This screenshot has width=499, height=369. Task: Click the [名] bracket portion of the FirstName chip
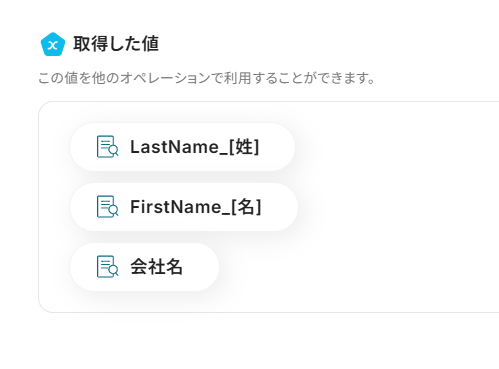[247, 207]
